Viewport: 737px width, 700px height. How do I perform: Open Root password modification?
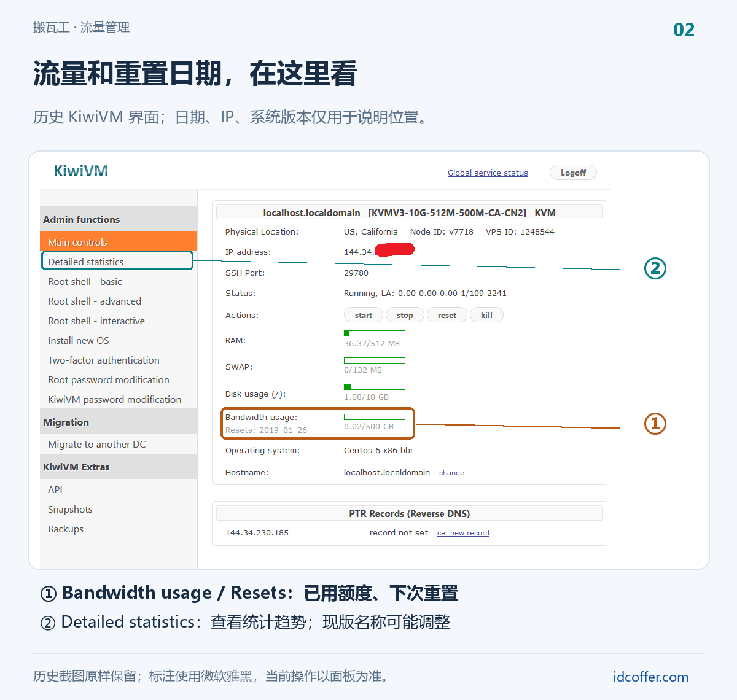109,379
